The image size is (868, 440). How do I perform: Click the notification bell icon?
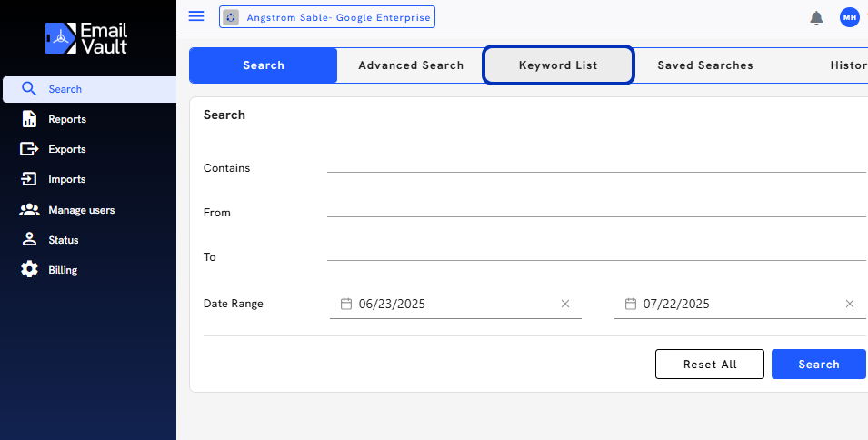(816, 18)
